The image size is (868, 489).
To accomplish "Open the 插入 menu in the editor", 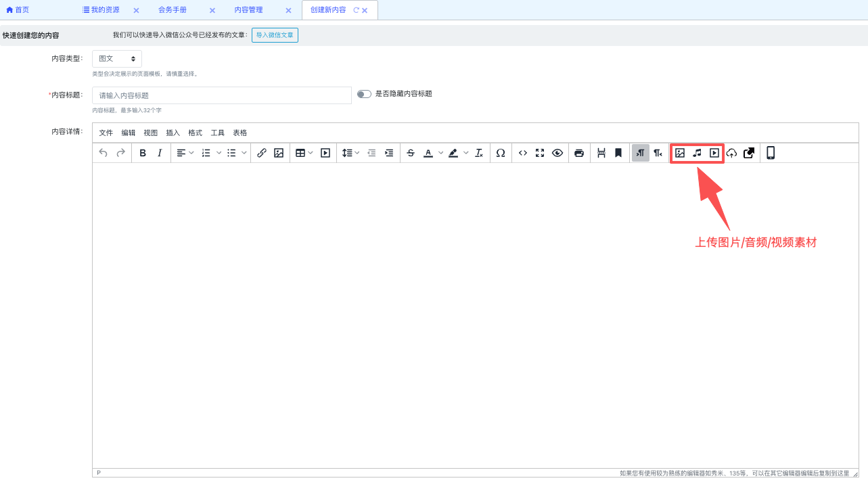I will pos(173,133).
